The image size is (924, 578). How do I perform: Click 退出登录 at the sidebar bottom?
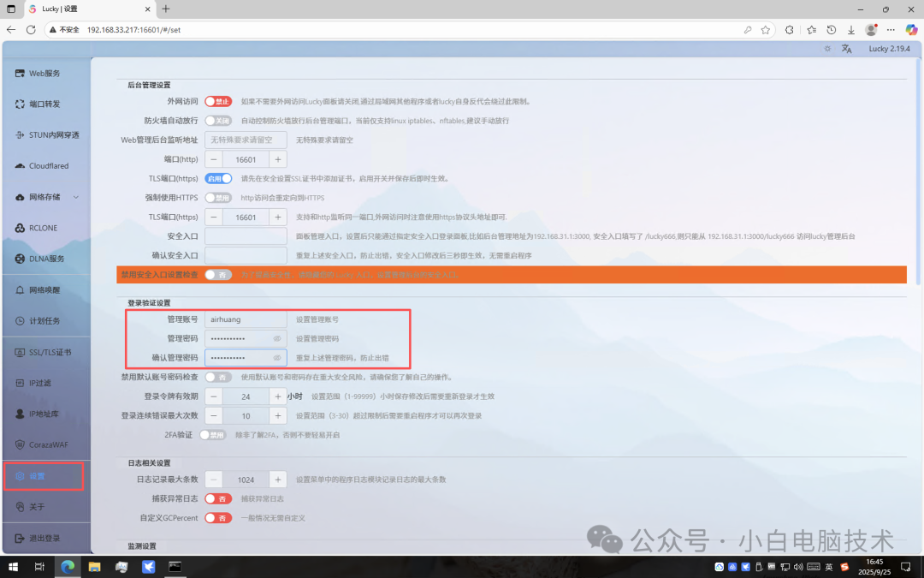(x=39, y=537)
